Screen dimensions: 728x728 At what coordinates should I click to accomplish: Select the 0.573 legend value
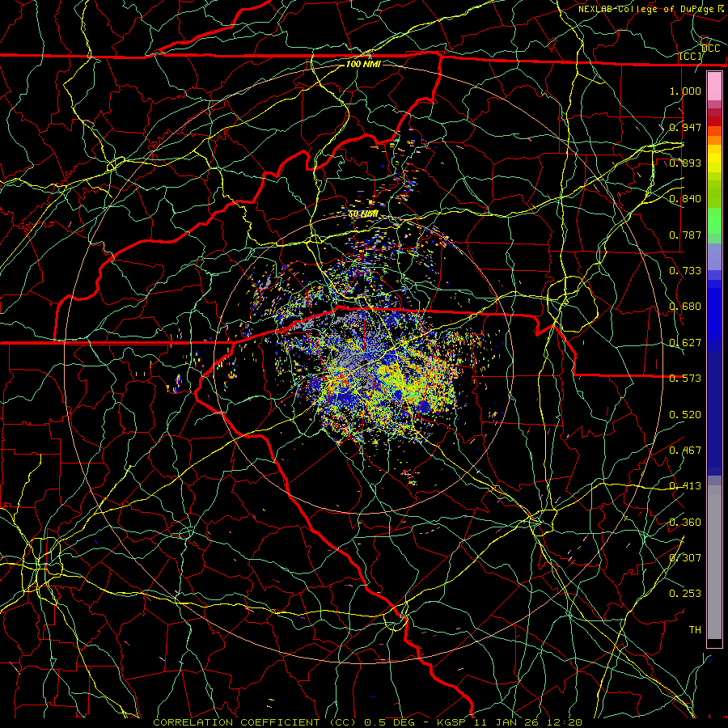coord(685,379)
